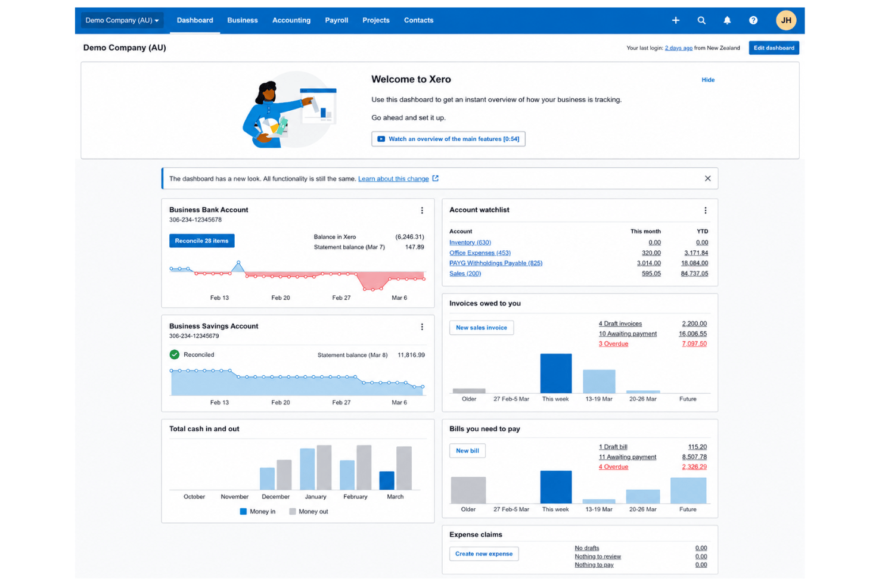The height and width of the screenshot is (588, 882).
Task: Click the 2,326.29 overdue bills amount
Action: pos(694,467)
